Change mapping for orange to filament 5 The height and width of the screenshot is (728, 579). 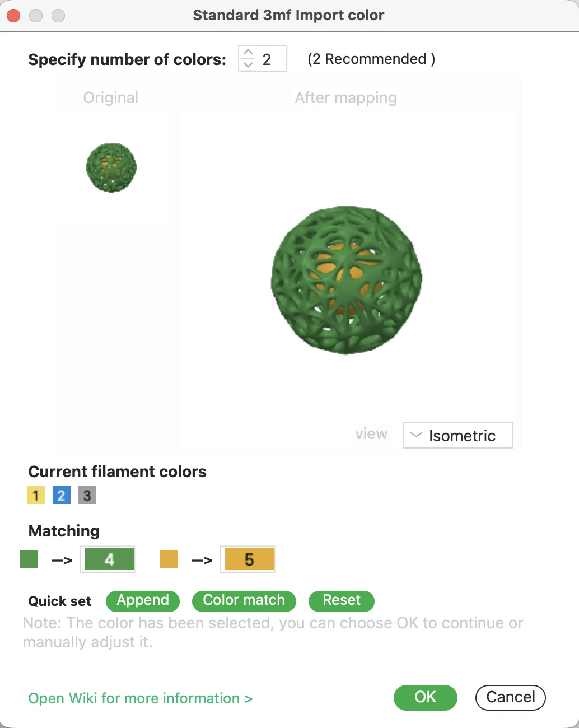point(248,559)
